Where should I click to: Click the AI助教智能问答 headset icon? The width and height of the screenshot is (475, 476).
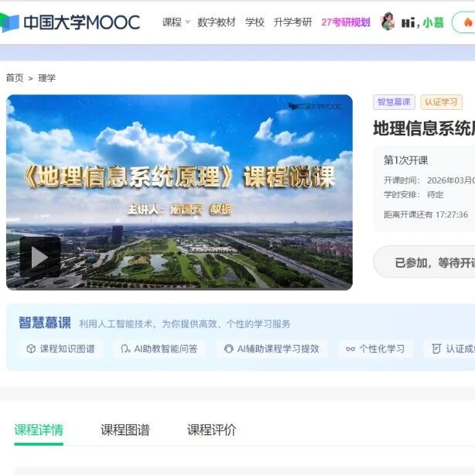(125, 349)
